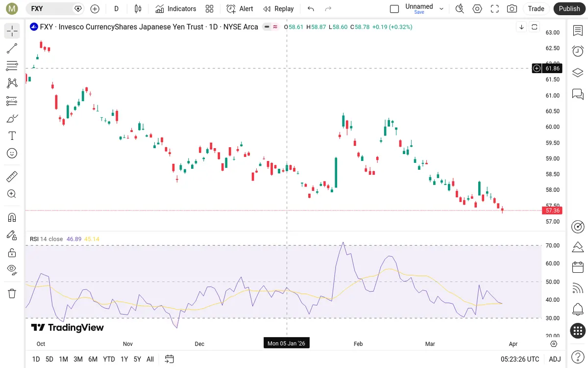The image size is (588, 368).
Task: Change the D time interval
Action: point(116,8)
